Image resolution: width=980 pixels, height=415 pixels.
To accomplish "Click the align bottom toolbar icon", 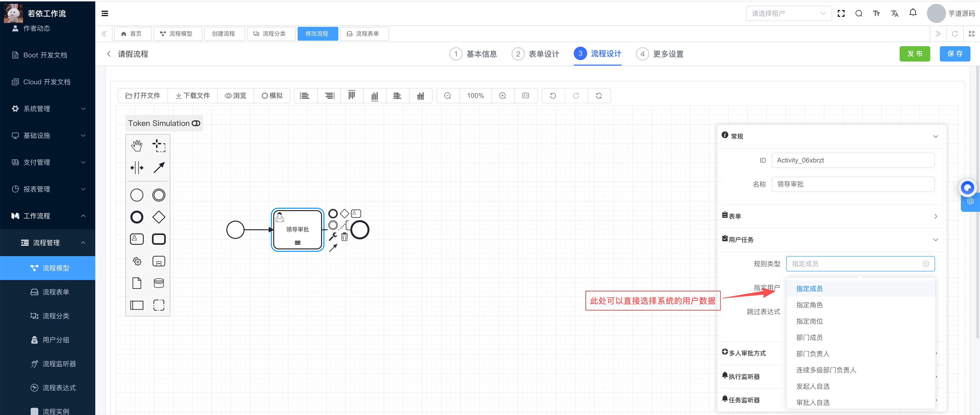I will 375,95.
